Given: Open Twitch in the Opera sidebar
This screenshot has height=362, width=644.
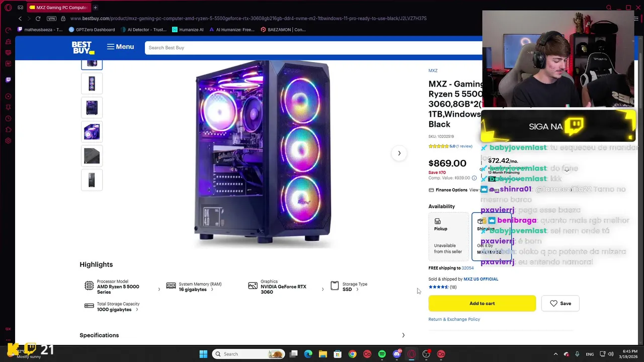Looking at the screenshot, I should (8, 79).
